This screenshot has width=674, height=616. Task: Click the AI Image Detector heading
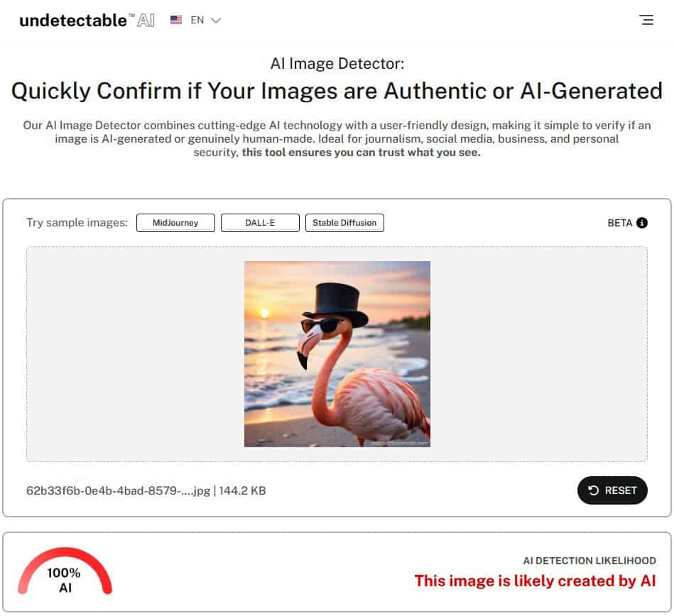tap(337, 64)
